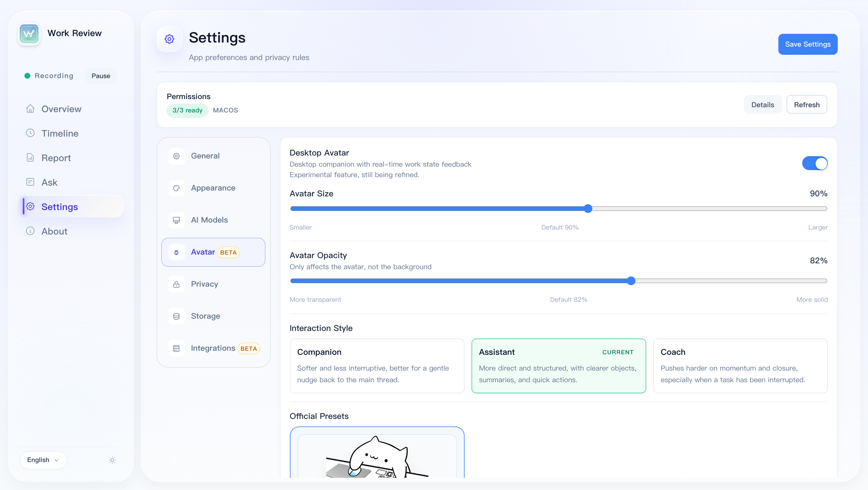Click the Overview home icon
Viewport: 868px width, 490px height.
coord(30,109)
